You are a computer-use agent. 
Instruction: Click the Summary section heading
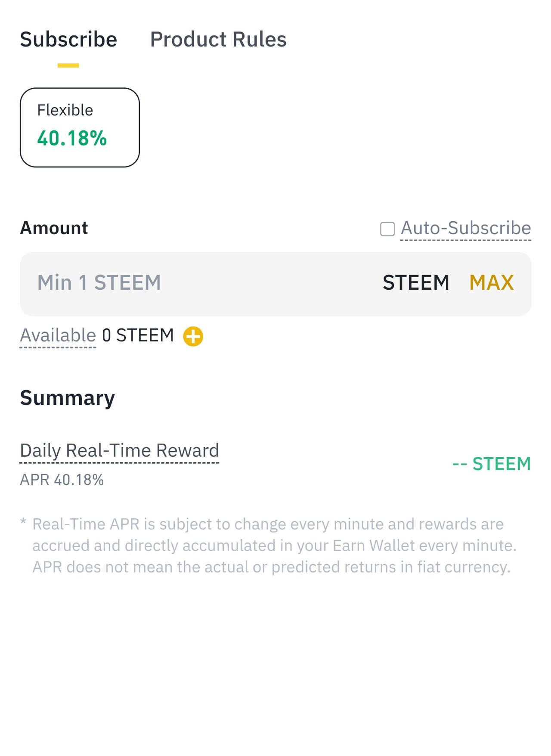click(68, 398)
